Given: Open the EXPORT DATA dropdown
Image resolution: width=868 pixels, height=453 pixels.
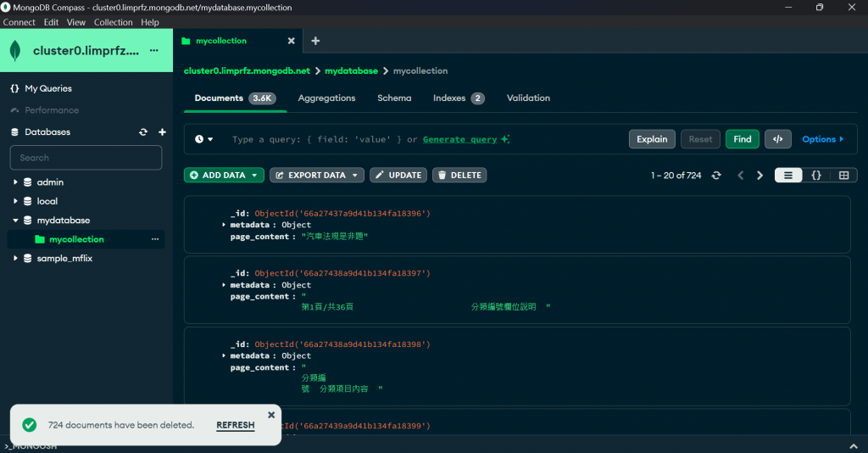Looking at the screenshot, I should point(317,175).
